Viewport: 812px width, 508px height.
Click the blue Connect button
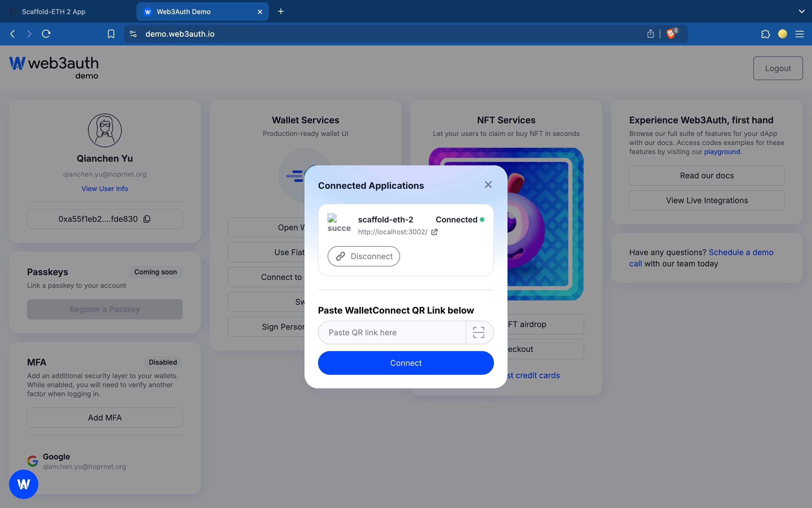[x=406, y=363]
